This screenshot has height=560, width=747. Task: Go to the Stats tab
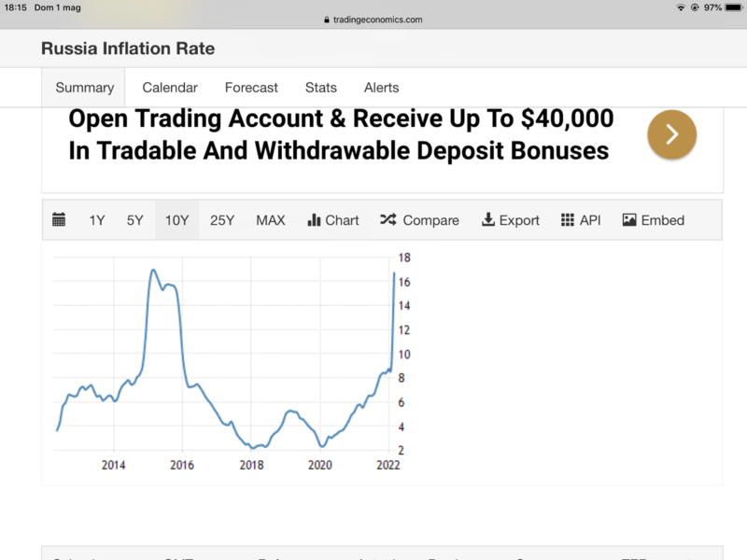click(x=321, y=88)
